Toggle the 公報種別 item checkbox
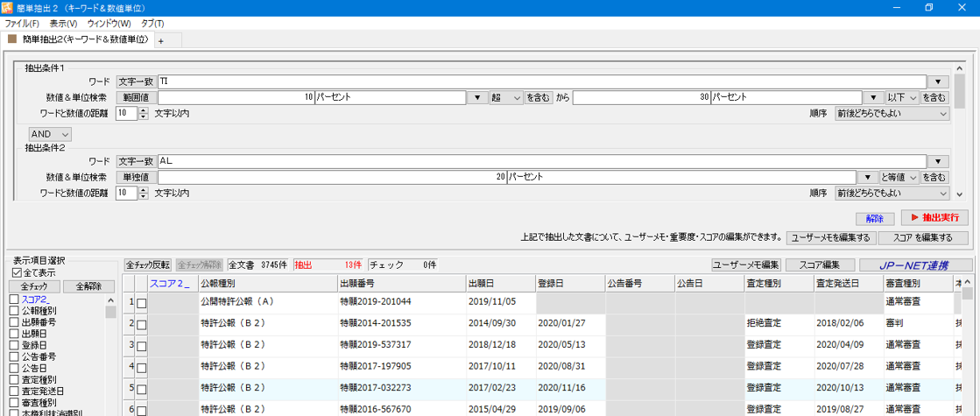This screenshot has height=416, width=980. click(14, 311)
